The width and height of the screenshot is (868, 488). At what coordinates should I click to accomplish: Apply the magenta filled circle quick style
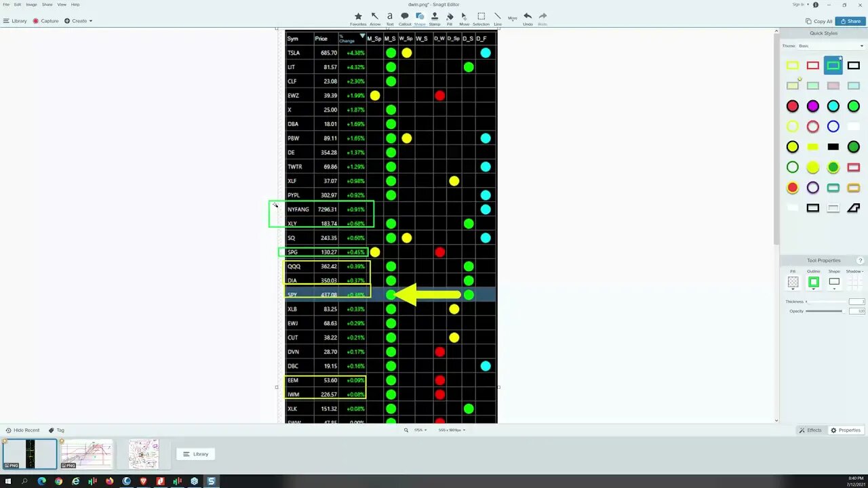812,106
